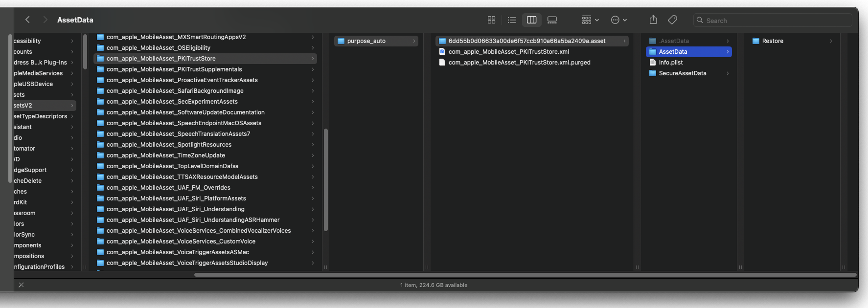
Task: Select com_apple_MobileAsset_TTSAXResourceModelAssets folder
Action: pos(205,177)
